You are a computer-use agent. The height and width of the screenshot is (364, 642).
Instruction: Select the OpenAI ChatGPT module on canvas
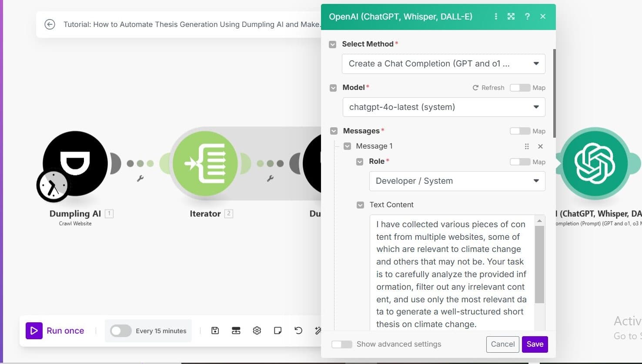tap(595, 163)
